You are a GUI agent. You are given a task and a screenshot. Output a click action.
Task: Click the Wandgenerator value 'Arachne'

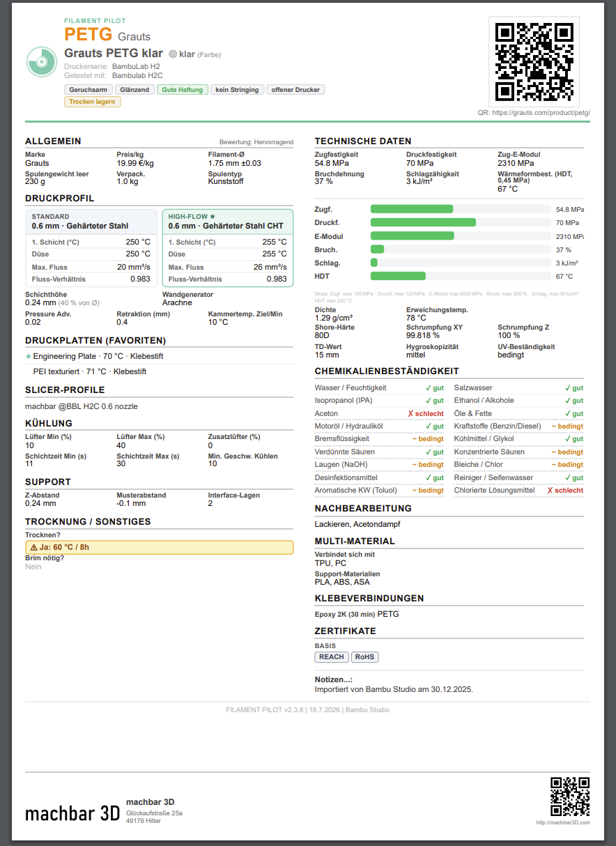pos(177,302)
